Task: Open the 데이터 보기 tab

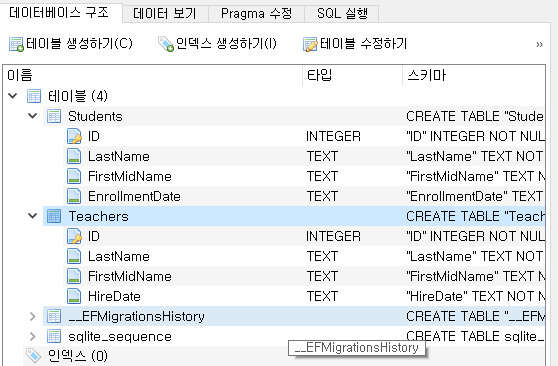Action: 165,14
